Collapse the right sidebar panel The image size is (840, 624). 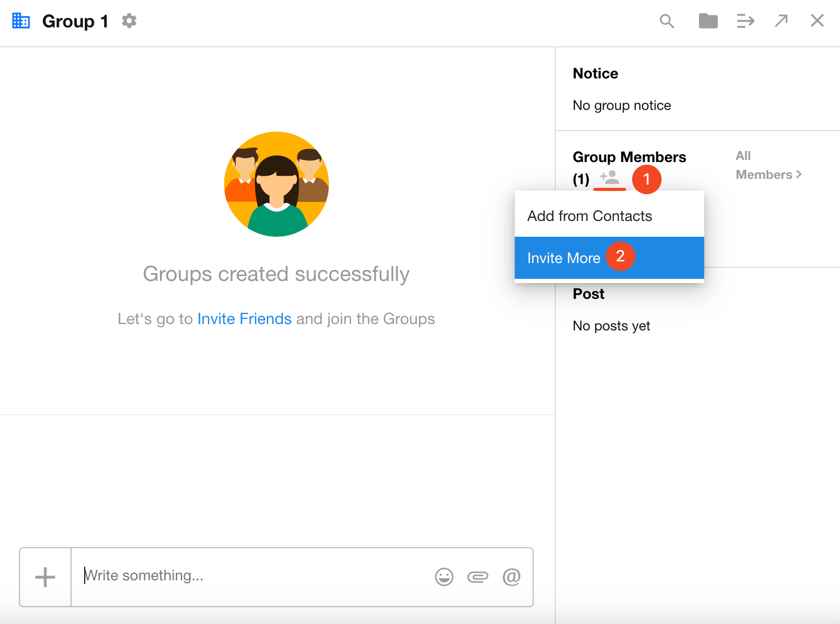click(x=745, y=21)
